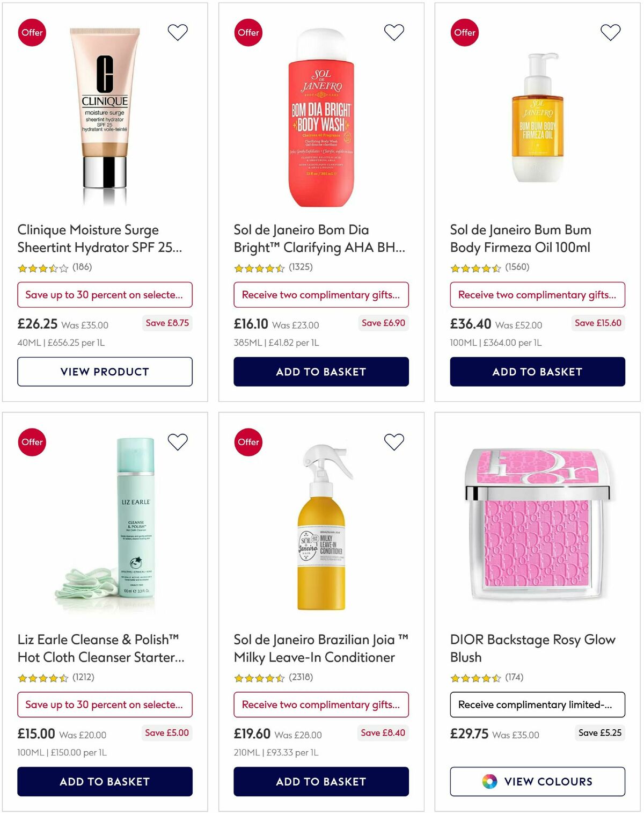This screenshot has width=644, height=813.
Task: Toggle the Offer badge on Bom Dia Body Wash
Action: click(247, 32)
